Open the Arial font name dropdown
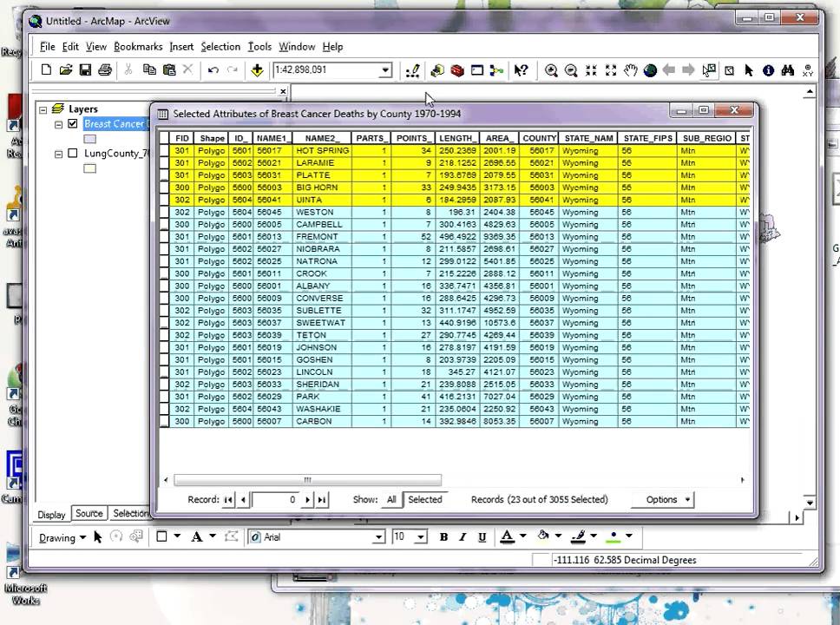This screenshot has height=625, width=840. coord(378,537)
